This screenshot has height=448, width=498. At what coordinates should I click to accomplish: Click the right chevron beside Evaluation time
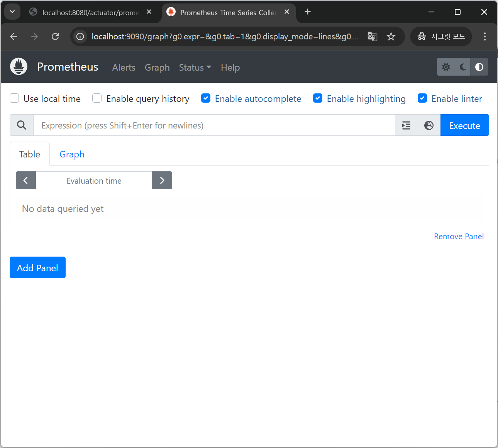(162, 180)
